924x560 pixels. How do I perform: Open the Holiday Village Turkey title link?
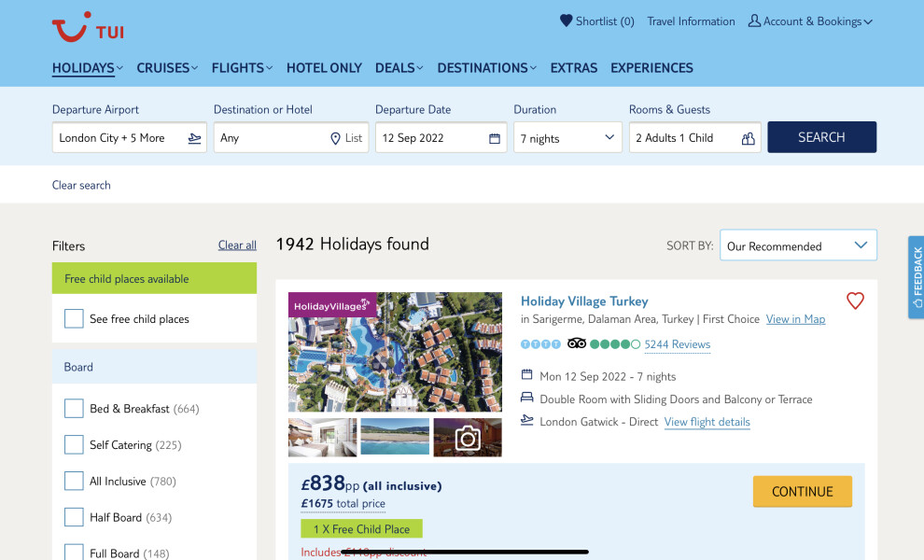(x=584, y=301)
